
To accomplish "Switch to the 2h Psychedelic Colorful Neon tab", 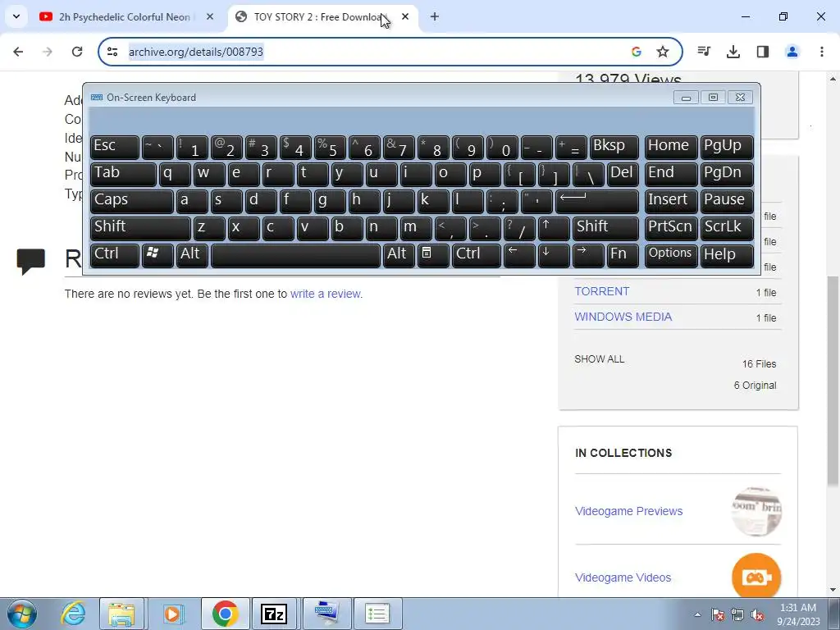I will click(125, 16).
